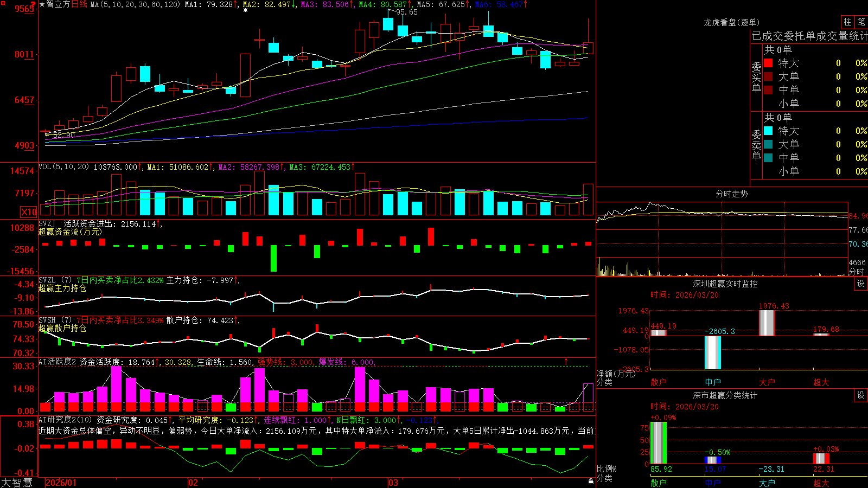The image size is (868, 488).
Task: Click 超赢散户持仓 label
Action: click(x=62, y=328)
